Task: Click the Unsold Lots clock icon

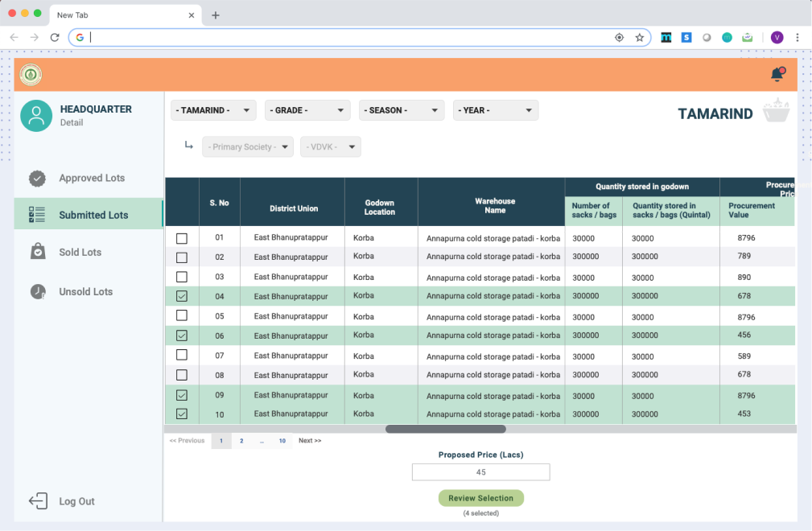Action: (38, 292)
